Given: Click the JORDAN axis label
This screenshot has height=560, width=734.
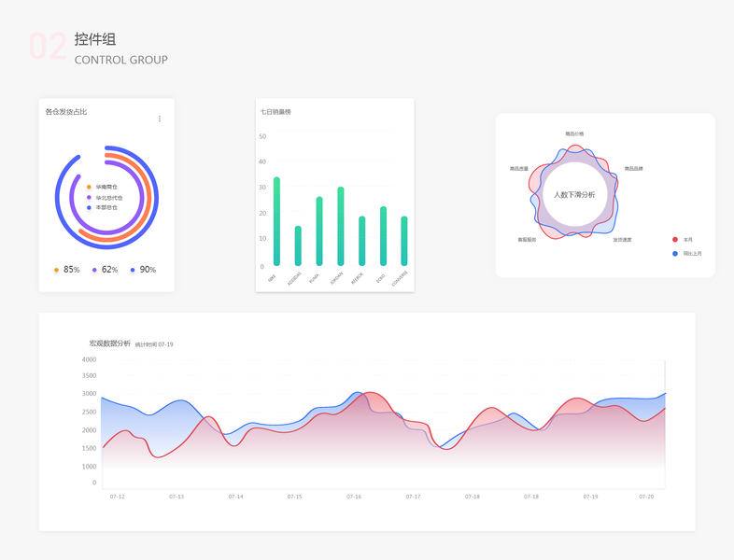Looking at the screenshot, I should click(336, 278).
